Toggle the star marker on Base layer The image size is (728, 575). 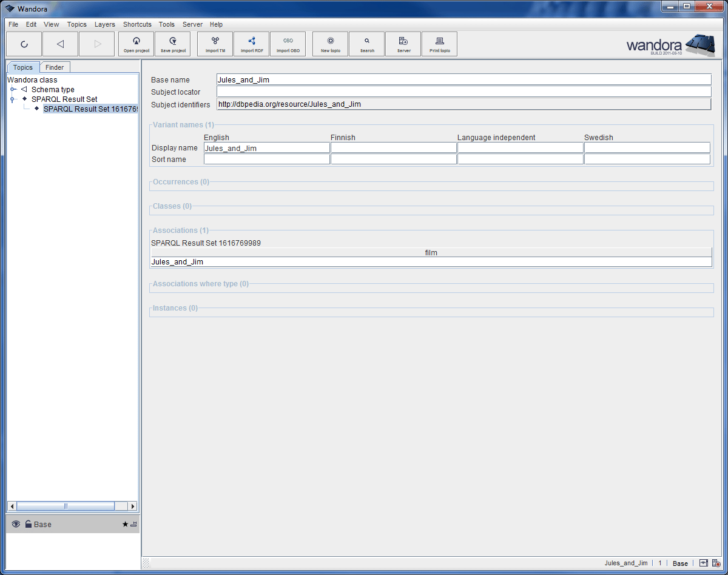tap(126, 524)
